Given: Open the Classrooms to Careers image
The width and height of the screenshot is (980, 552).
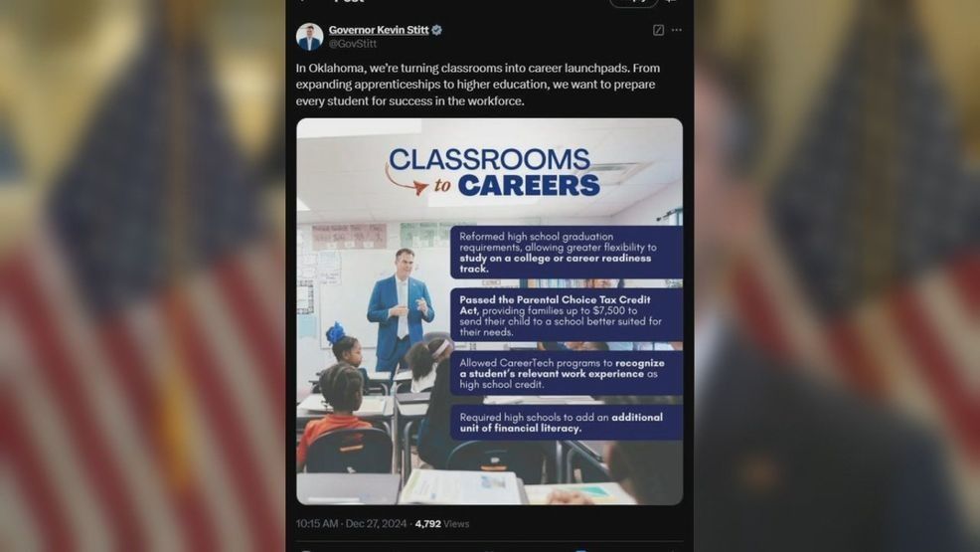Looking at the screenshot, I should point(489,311).
